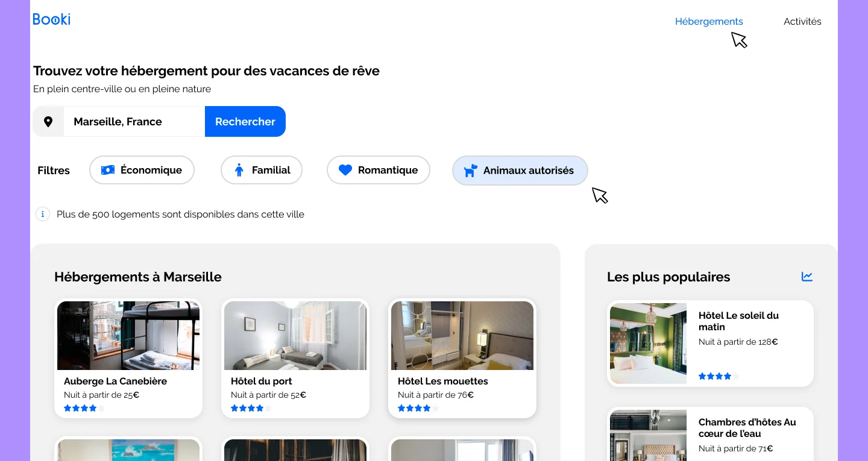Click the 'Nuit à partir de 71€' text
This screenshot has height=461, width=868.
736,448
